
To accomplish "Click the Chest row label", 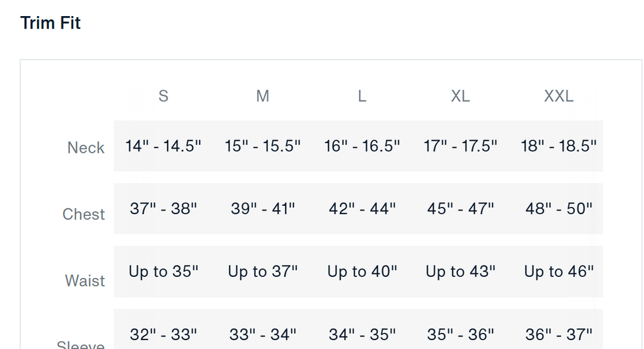I will pyautogui.click(x=83, y=214).
